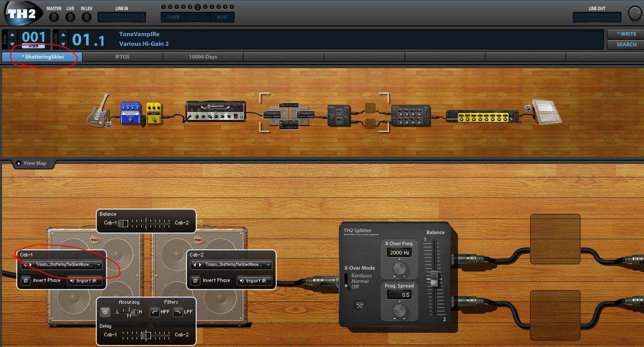Viewport: 644px width, 347px height.
Task: Select the dual cabinet module in chain
Action: [289, 116]
